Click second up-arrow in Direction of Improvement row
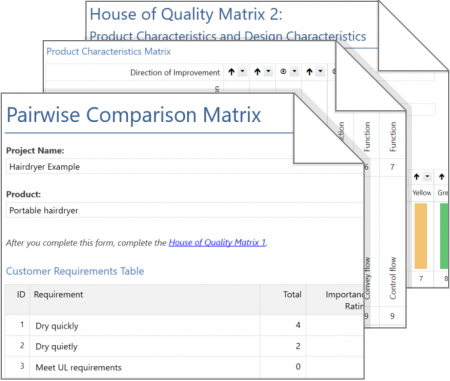Screen dimensions: 450x381 pyautogui.click(x=257, y=72)
